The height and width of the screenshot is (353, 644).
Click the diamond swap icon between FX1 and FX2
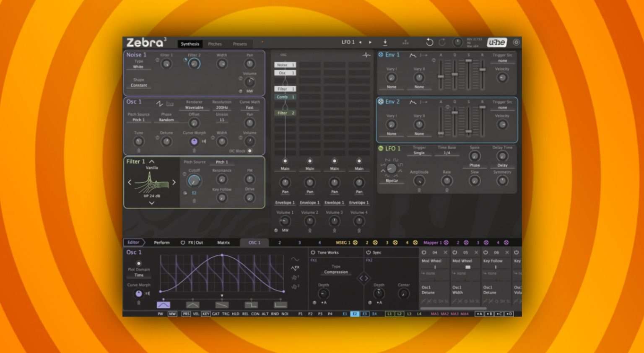coord(364,278)
